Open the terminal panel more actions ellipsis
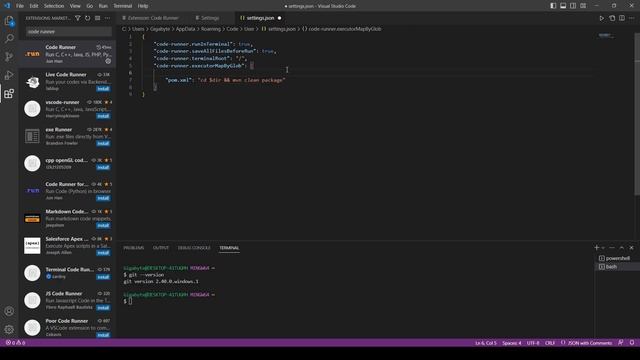This screenshot has width=640, height=360. [x=612, y=247]
